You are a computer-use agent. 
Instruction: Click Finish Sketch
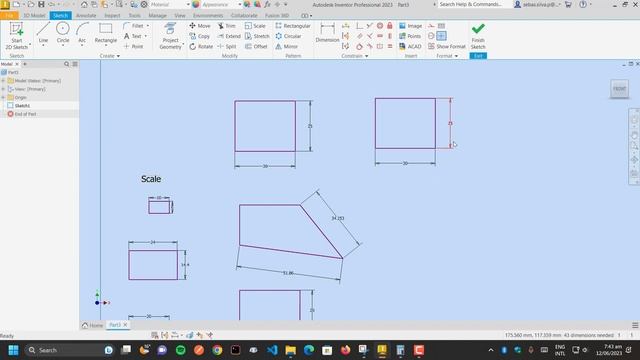pyautogui.click(x=478, y=36)
